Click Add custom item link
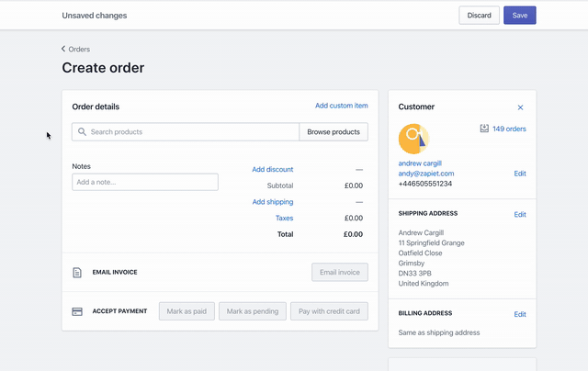Image resolution: width=588 pixels, height=371 pixels. 341,106
